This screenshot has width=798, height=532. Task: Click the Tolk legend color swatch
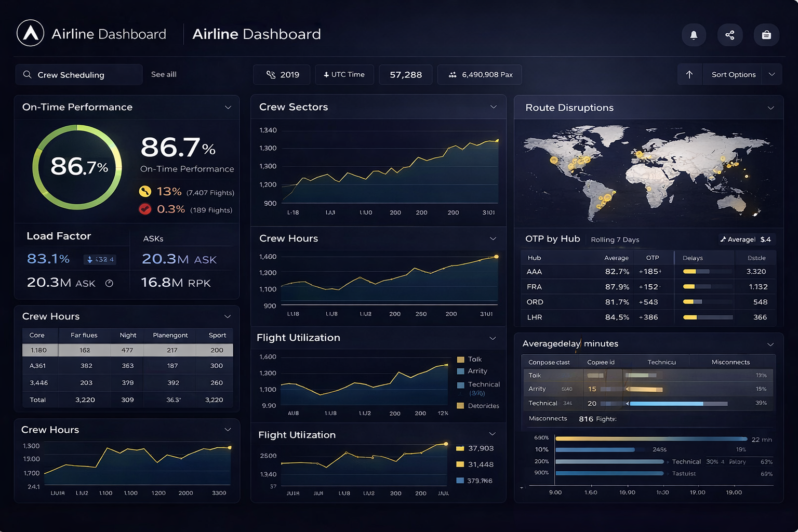tap(460, 360)
